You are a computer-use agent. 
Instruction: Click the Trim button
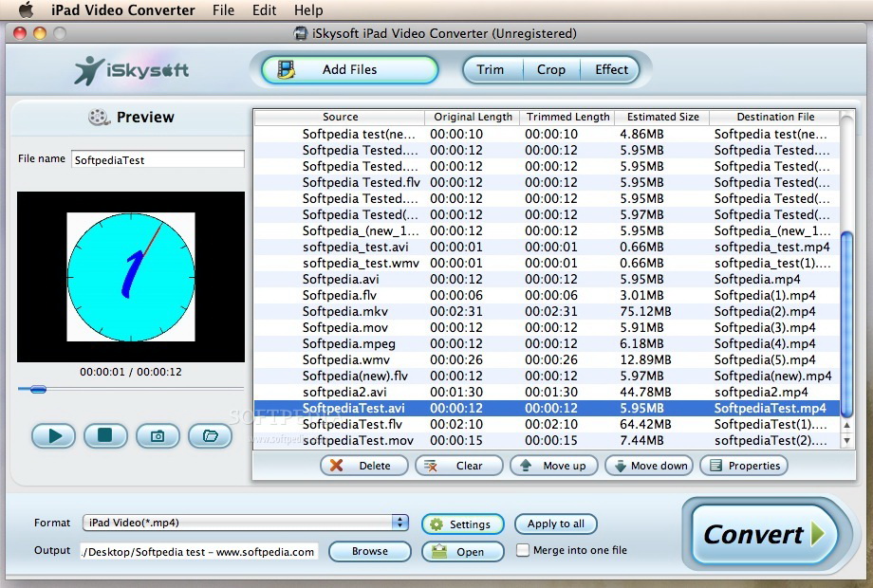pyautogui.click(x=491, y=69)
